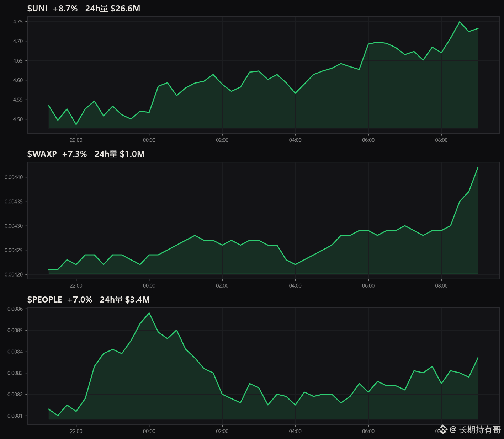Click inside the $UNI price chart
504x439 pixels.
click(264, 75)
